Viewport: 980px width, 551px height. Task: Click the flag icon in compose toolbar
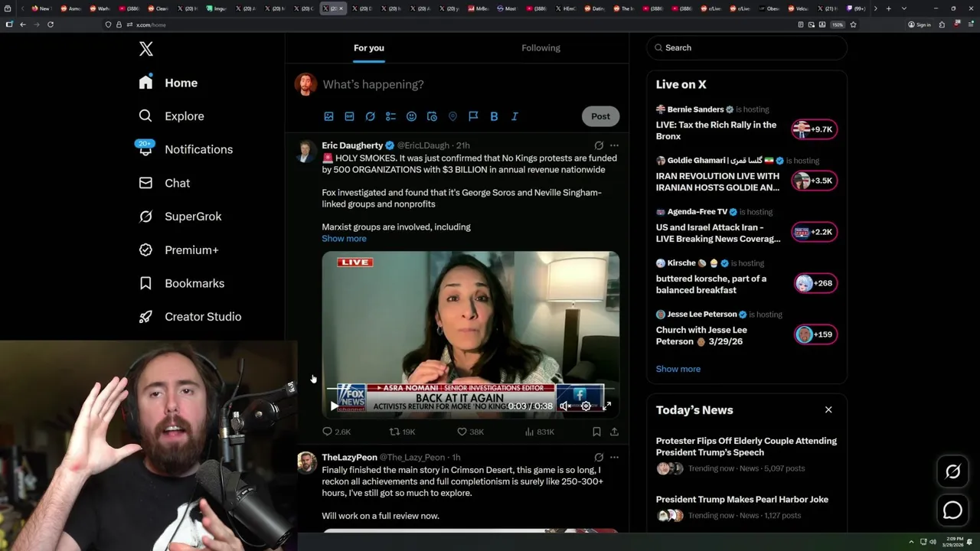coord(473,116)
